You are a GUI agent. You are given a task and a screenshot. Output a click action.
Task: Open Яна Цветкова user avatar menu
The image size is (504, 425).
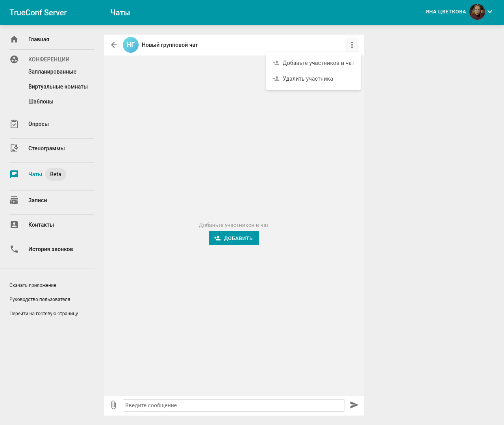tap(477, 12)
